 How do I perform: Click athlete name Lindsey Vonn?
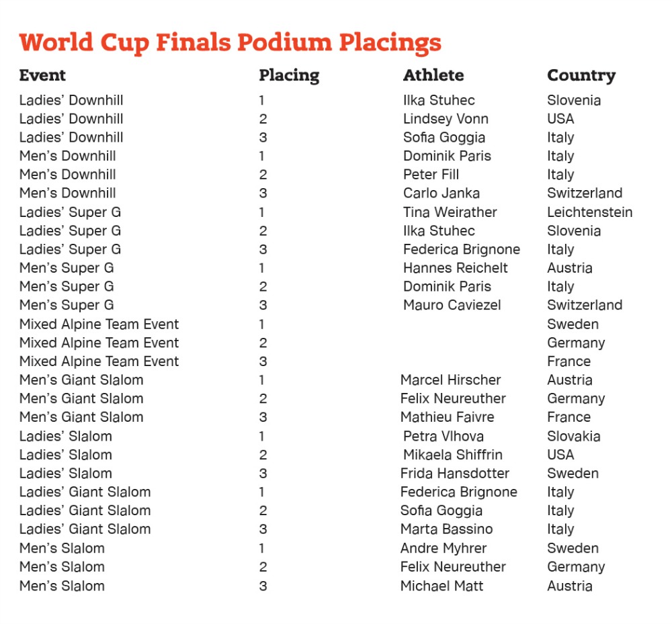446,119
